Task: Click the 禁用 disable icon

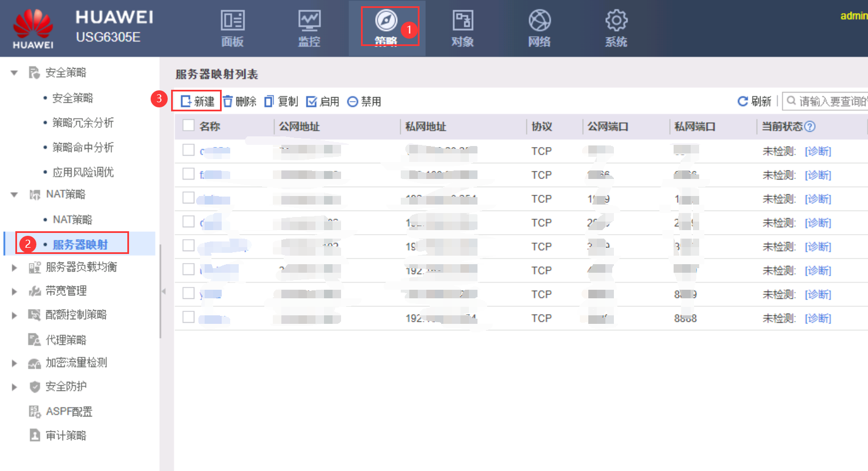Action: coord(352,102)
